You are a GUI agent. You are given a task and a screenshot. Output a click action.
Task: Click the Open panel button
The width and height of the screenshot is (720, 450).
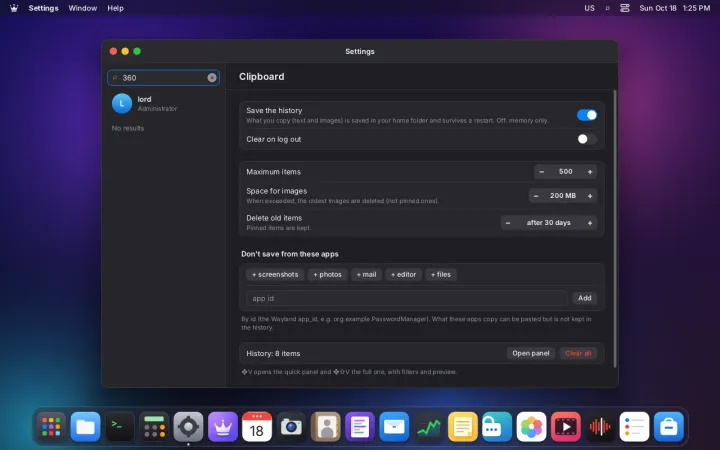[x=531, y=353]
